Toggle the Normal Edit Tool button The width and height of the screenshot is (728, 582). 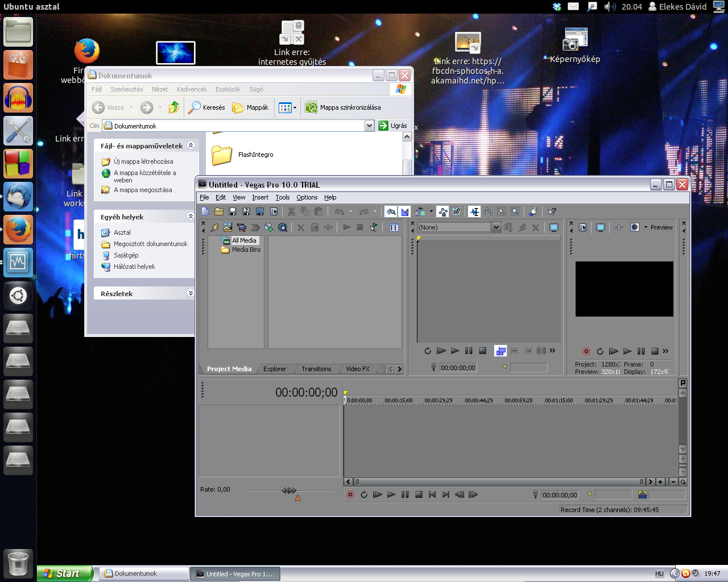pos(474,211)
